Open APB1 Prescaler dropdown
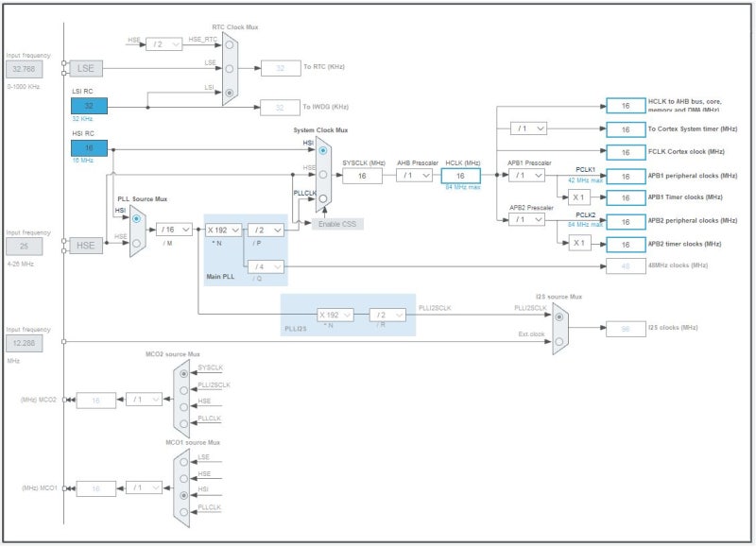This screenshot has width=756, height=547. coord(527,176)
